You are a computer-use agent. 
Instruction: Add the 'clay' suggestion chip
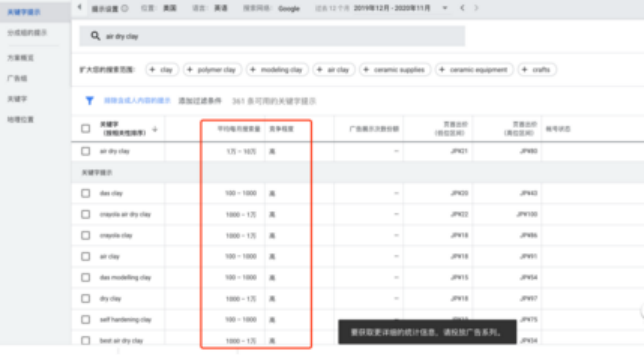tap(162, 70)
